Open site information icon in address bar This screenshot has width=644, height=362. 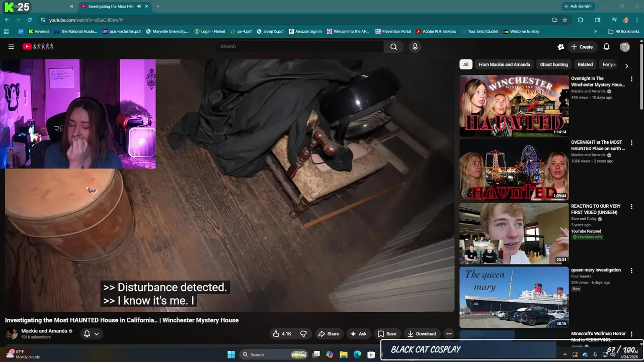pyautogui.click(x=43, y=20)
